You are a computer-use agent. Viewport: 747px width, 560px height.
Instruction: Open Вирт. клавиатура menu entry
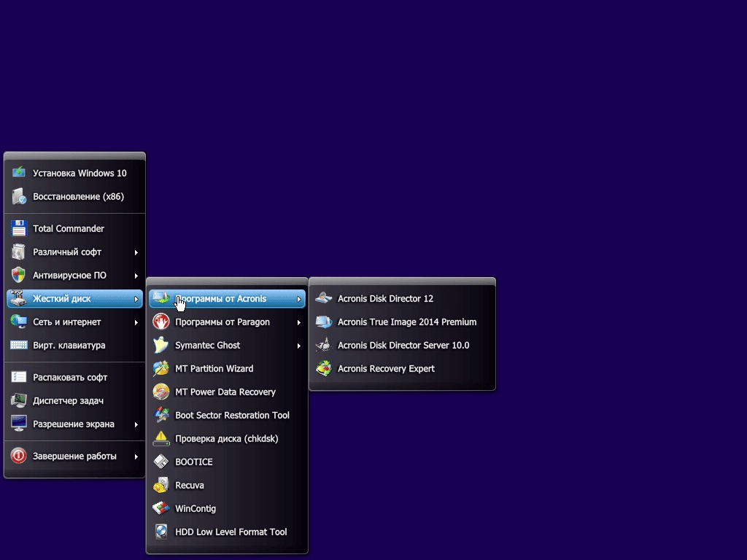coord(75,345)
